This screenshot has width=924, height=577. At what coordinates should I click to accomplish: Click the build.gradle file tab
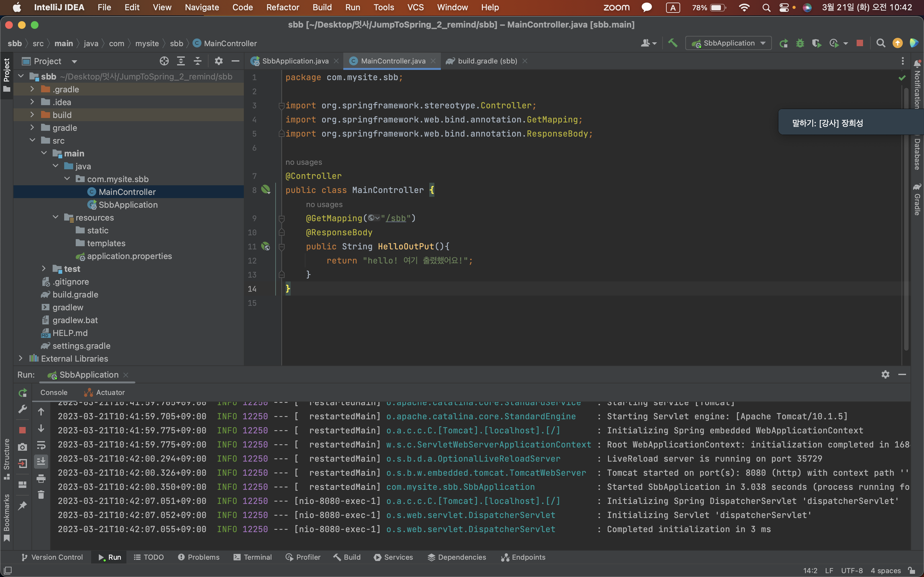pos(486,61)
